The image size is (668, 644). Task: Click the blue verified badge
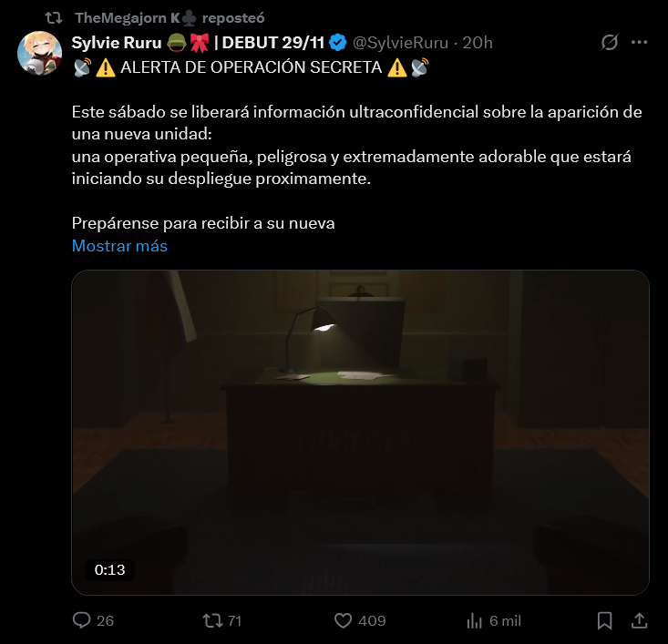(338, 43)
